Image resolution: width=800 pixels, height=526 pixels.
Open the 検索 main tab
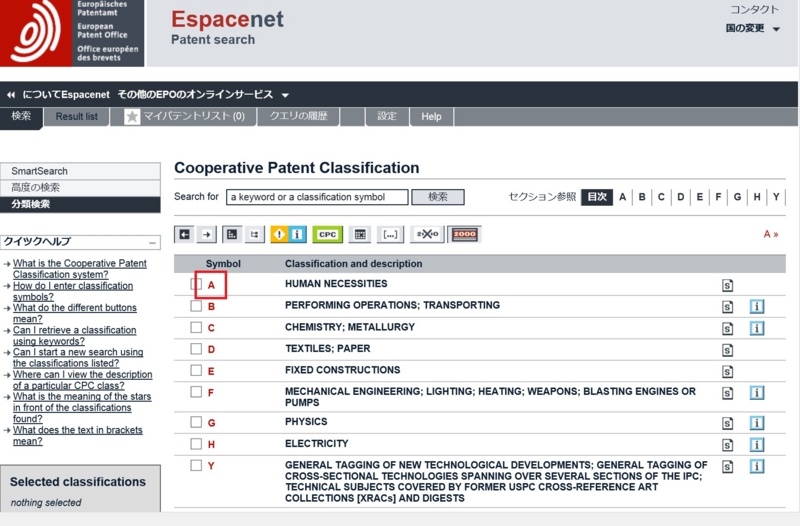(x=21, y=116)
